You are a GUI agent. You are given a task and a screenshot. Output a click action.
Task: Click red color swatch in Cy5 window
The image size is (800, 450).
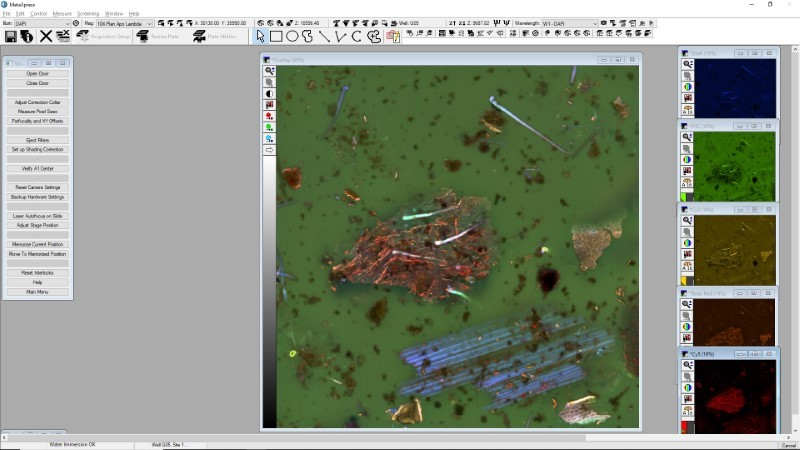click(x=684, y=426)
